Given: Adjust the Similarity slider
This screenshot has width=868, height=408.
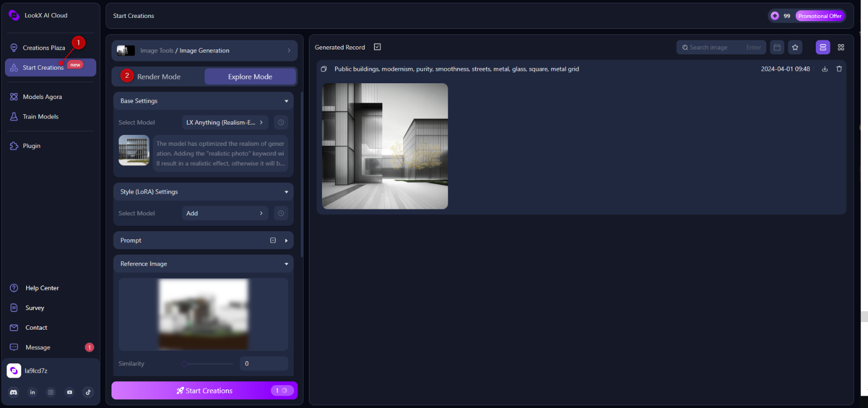Looking at the screenshot, I should pyautogui.click(x=208, y=363).
